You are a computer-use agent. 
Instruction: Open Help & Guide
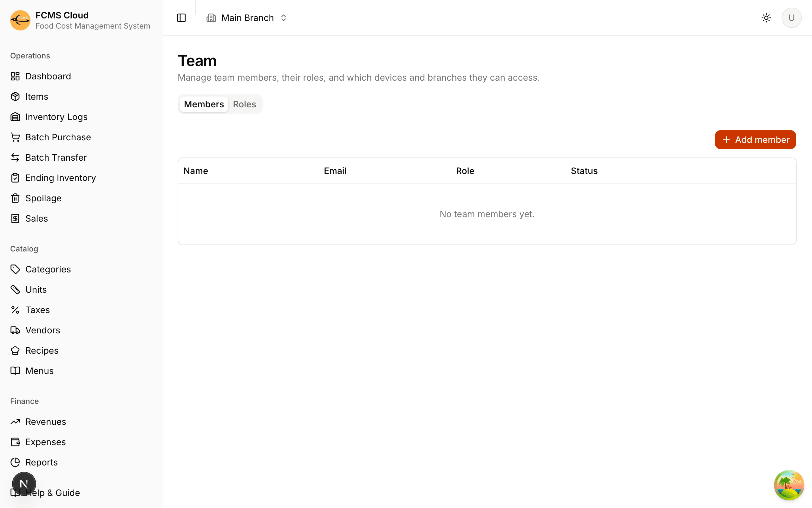(x=81, y=492)
